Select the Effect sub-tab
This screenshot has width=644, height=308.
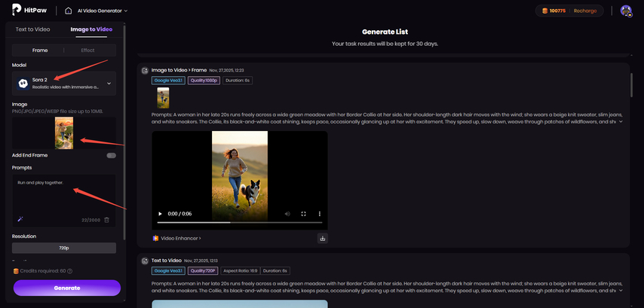click(87, 50)
